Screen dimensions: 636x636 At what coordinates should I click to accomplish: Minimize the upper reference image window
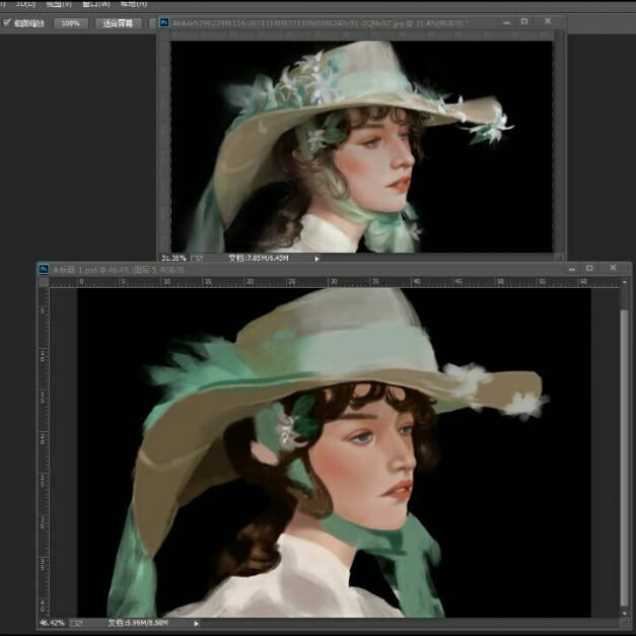[507, 22]
